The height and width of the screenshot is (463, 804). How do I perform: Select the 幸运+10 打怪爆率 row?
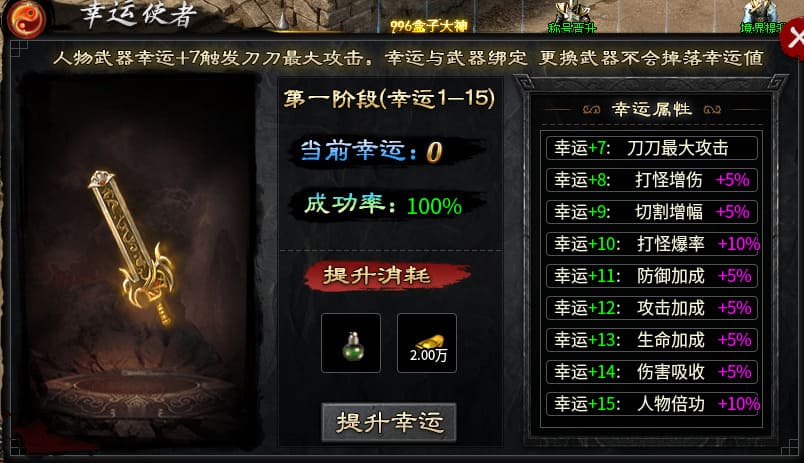[x=652, y=244]
